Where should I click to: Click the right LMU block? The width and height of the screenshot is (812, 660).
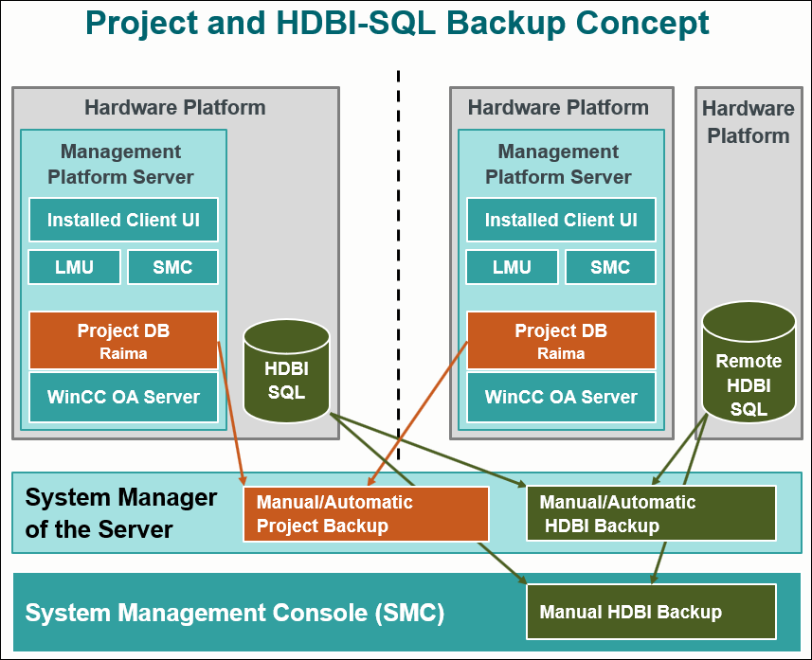pos(513,267)
